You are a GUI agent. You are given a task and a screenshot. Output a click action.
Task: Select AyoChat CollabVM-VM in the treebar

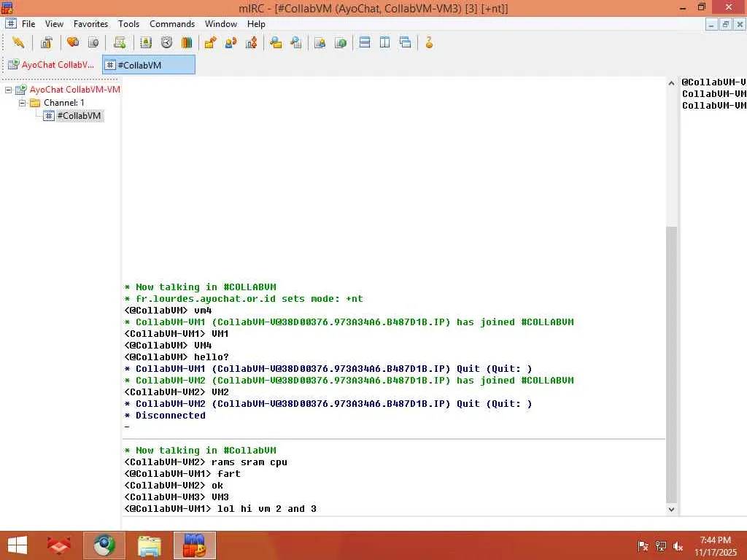pos(75,90)
